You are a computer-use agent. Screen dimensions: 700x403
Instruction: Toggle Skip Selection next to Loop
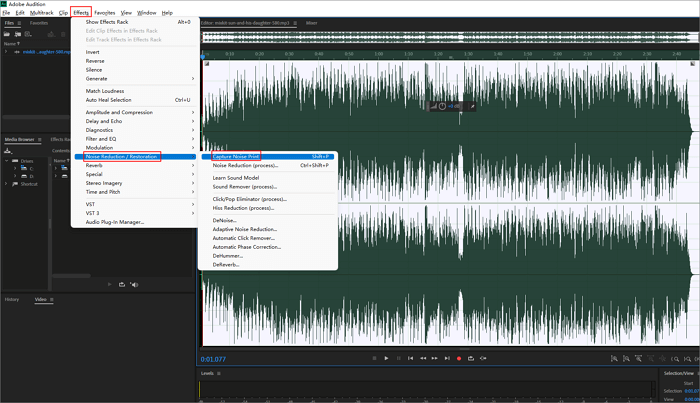[483, 358]
